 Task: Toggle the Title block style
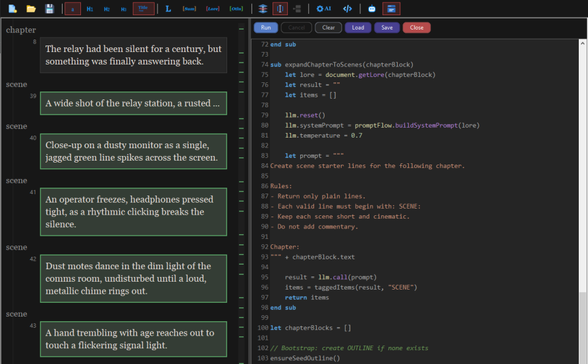click(144, 9)
